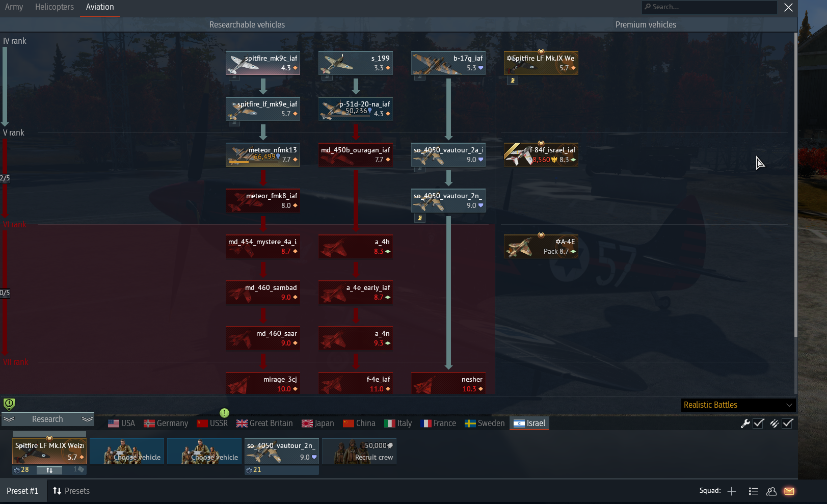Select the p-51d-20-na_iaf vehicle card
827x504 pixels.
[356, 109]
